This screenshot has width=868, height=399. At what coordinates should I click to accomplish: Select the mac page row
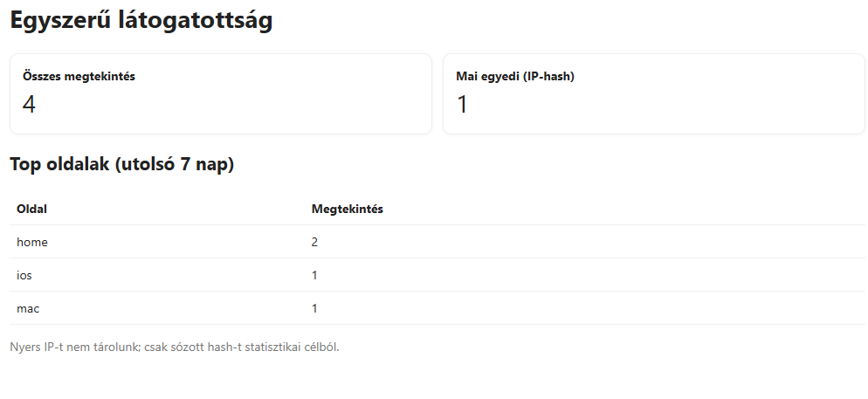[437, 308]
